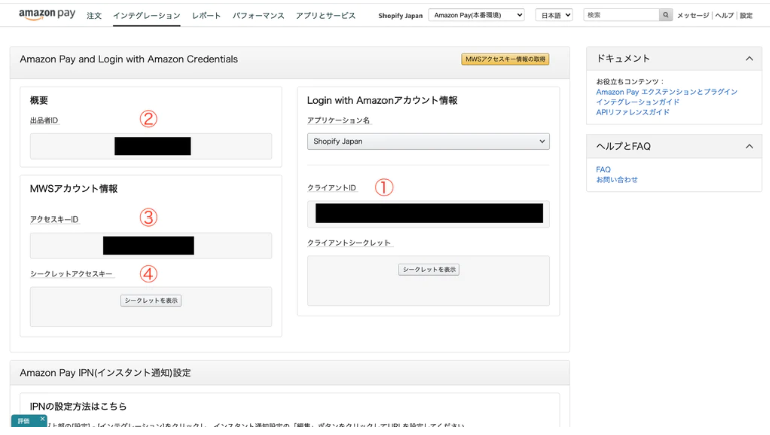The image size is (770, 435).
Task: Open the アプリケーション名 Shopify Japan dropdown
Action: coord(428,141)
